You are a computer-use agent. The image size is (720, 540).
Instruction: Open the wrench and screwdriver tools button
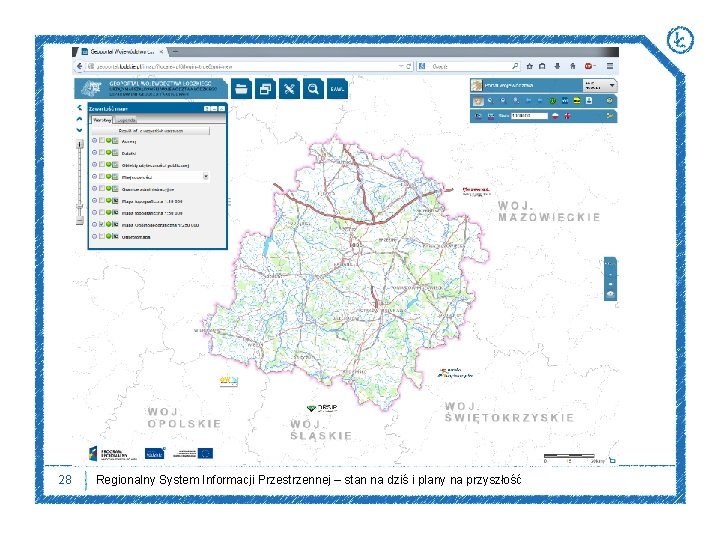coord(289,89)
